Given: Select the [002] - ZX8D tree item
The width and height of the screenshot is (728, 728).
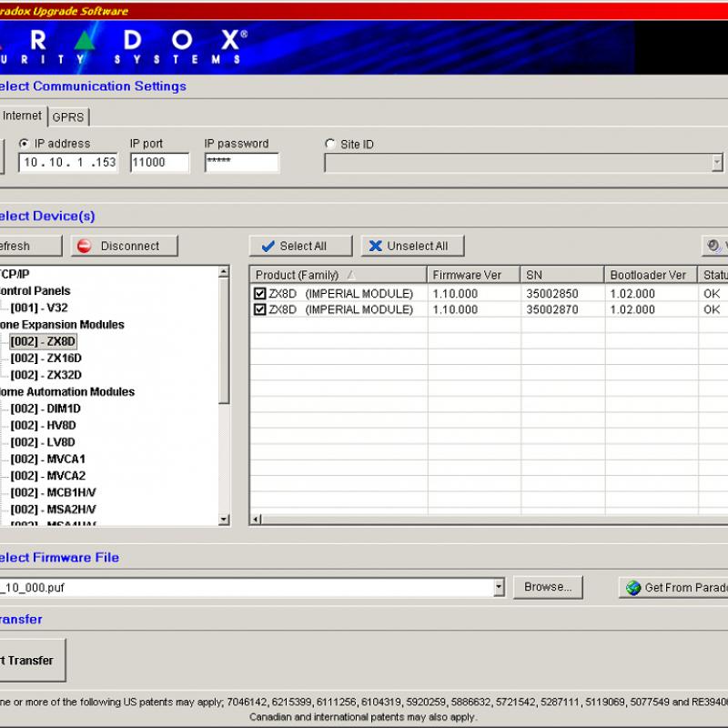Looking at the screenshot, I should click(43, 341).
